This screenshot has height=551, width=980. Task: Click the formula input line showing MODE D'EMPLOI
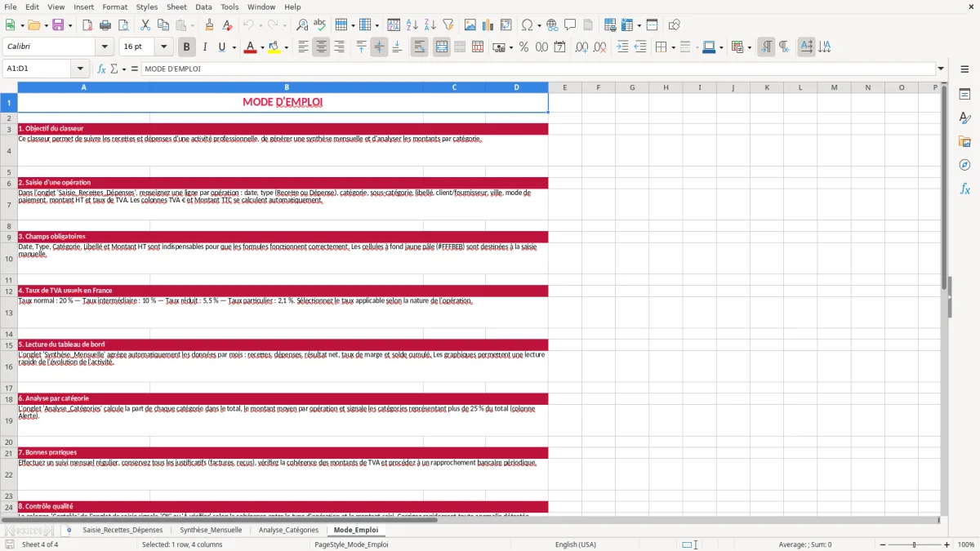click(x=537, y=69)
